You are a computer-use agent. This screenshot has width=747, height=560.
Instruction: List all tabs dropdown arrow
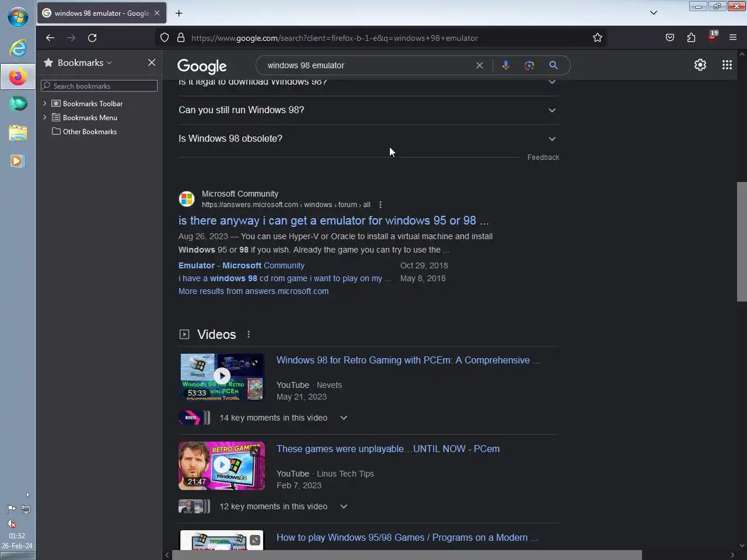pyautogui.click(x=654, y=13)
